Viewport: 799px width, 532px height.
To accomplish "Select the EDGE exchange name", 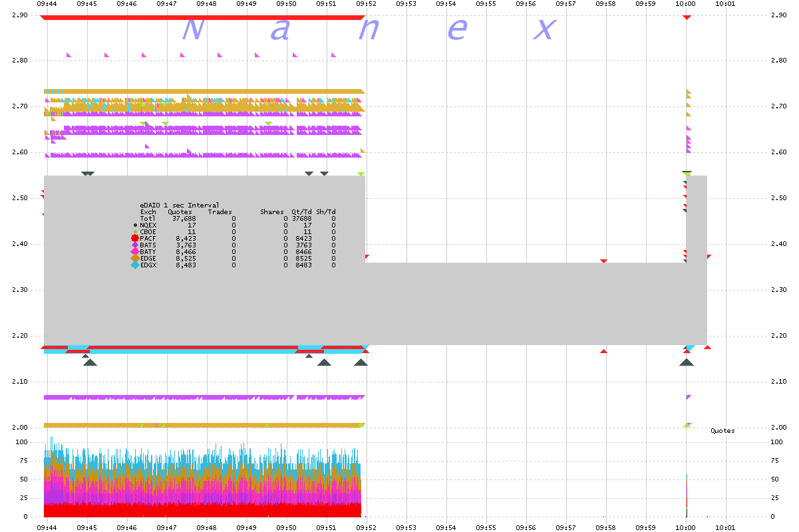I will pyautogui.click(x=148, y=258).
